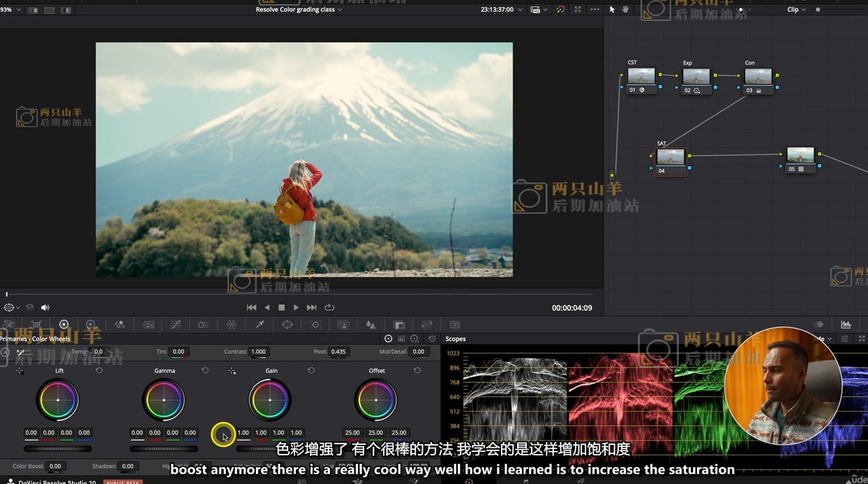Select the CST node 01

click(x=641, y=76)
